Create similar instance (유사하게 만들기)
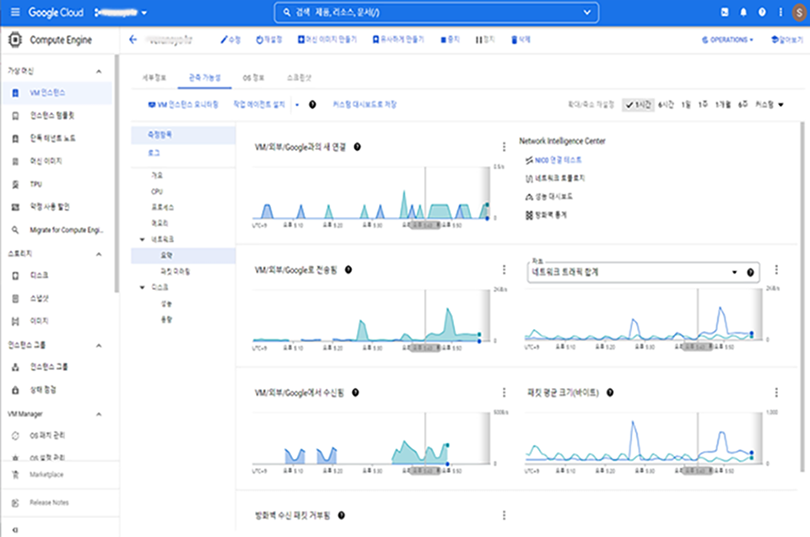 click(x=398, y=39)
